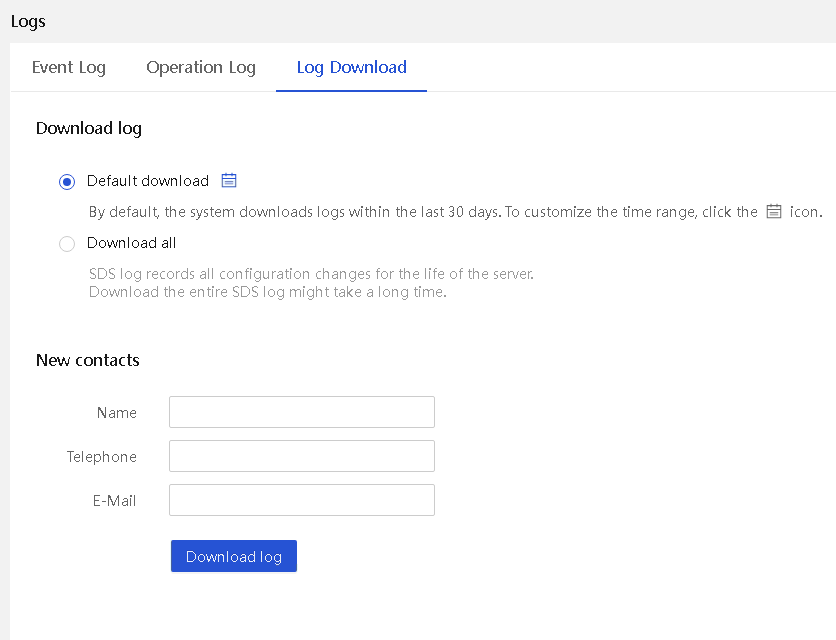This screenshot has width=836, height=640.
Task: Click the Telephone field label
Action: tap(102, 457)
